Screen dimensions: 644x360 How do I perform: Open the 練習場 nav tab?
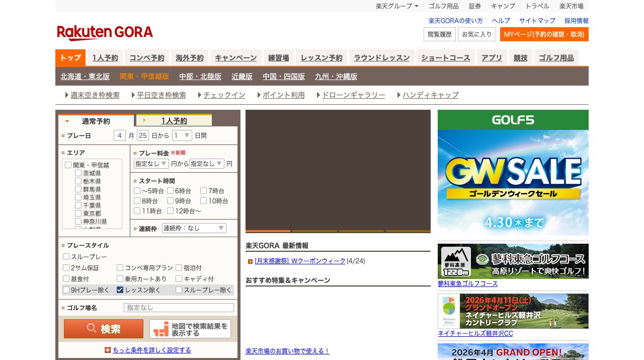279,58
